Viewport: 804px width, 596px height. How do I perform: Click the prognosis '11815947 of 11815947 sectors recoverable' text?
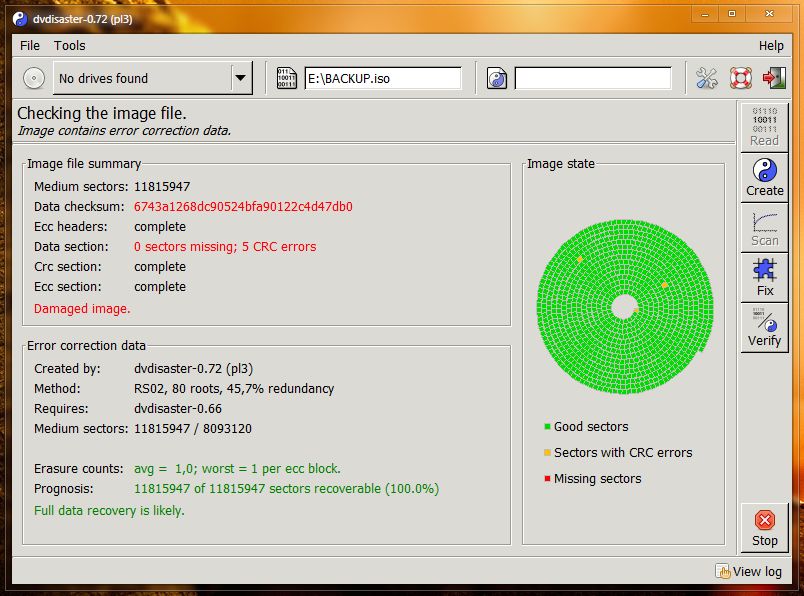pyautogui.click(x=286, y=489)
